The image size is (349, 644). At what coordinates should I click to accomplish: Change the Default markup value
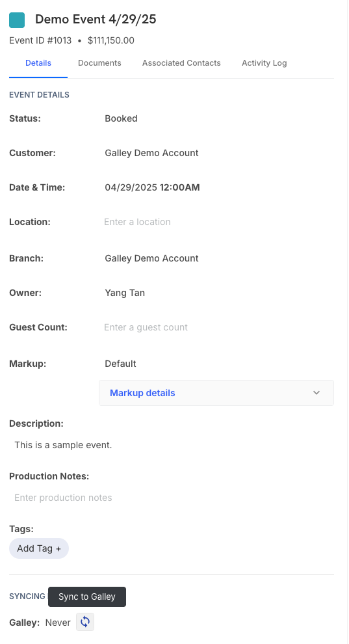[x=121, y=364]
